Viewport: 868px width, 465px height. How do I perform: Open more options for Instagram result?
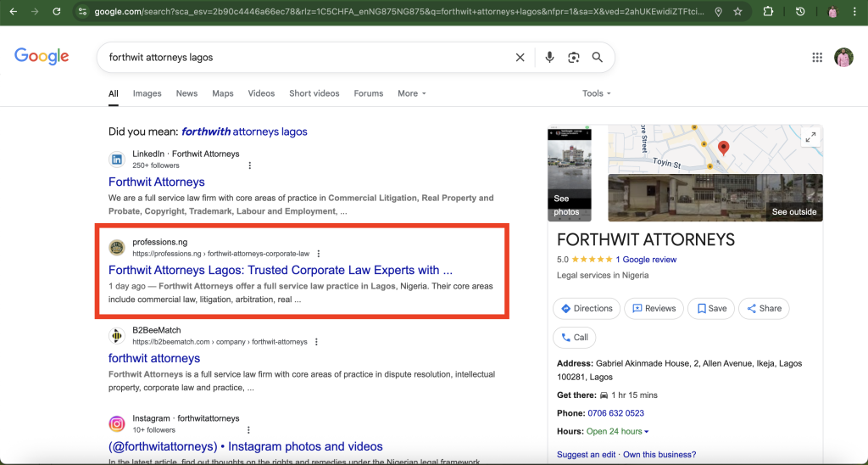(248, 430)
